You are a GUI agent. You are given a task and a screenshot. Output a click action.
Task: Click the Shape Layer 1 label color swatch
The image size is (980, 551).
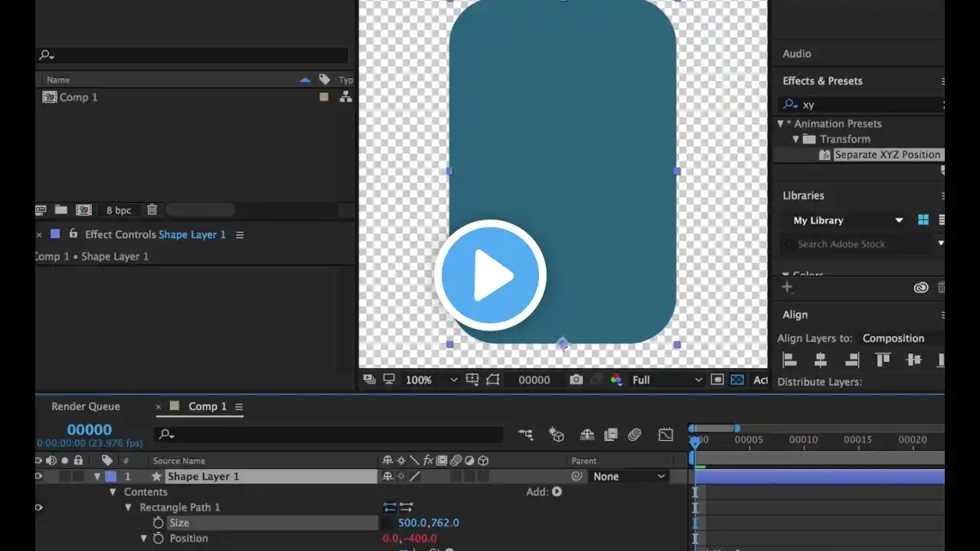pos(111,476)
